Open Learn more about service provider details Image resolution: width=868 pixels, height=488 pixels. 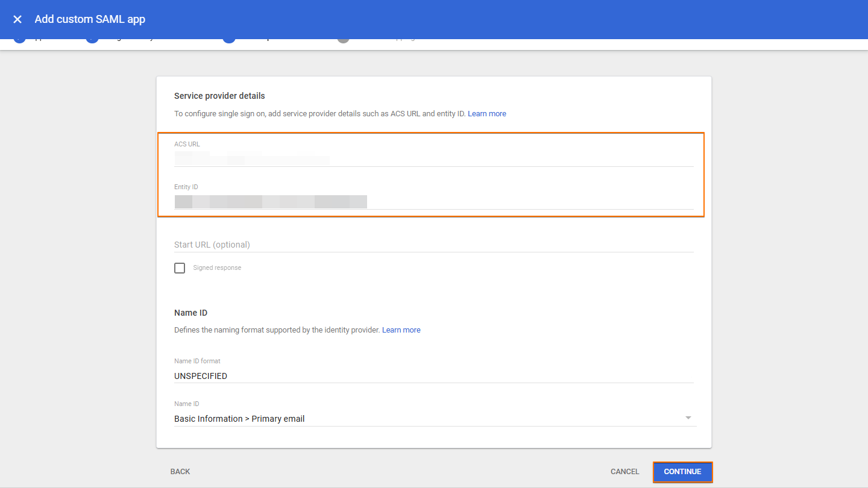pyautogui.click(x=486, y=113)
